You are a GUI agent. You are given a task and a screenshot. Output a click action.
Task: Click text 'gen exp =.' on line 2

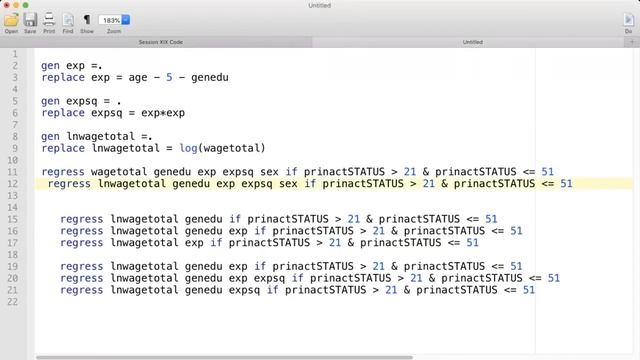pyautogui.click(x=71, y=66)
